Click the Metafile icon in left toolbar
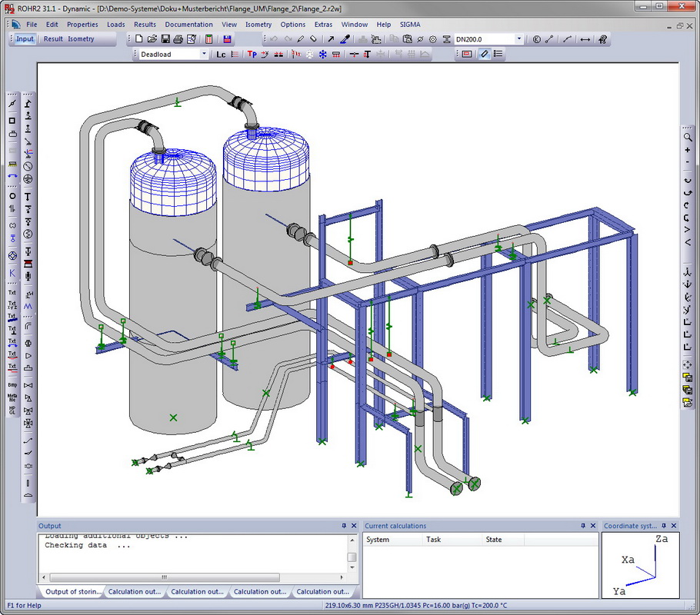The height and width of the screenshot is (615, 700). pyautogui.click(x=12, y=397)
